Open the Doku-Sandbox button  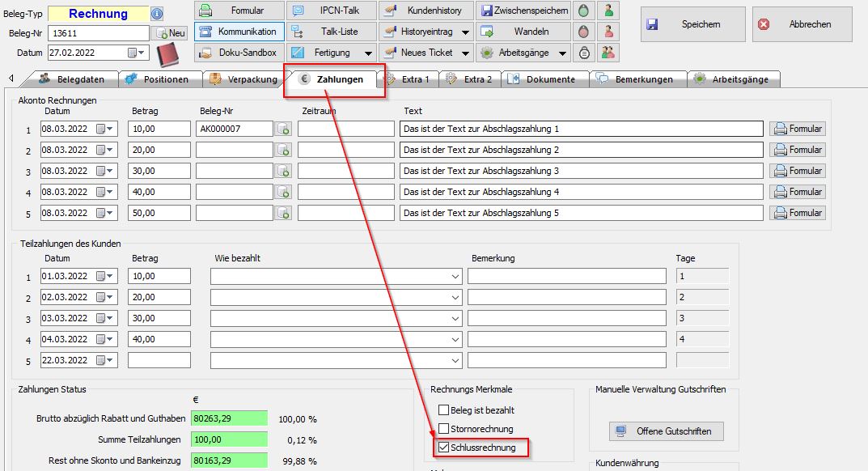pyautogui.click(x=239, y=53)
